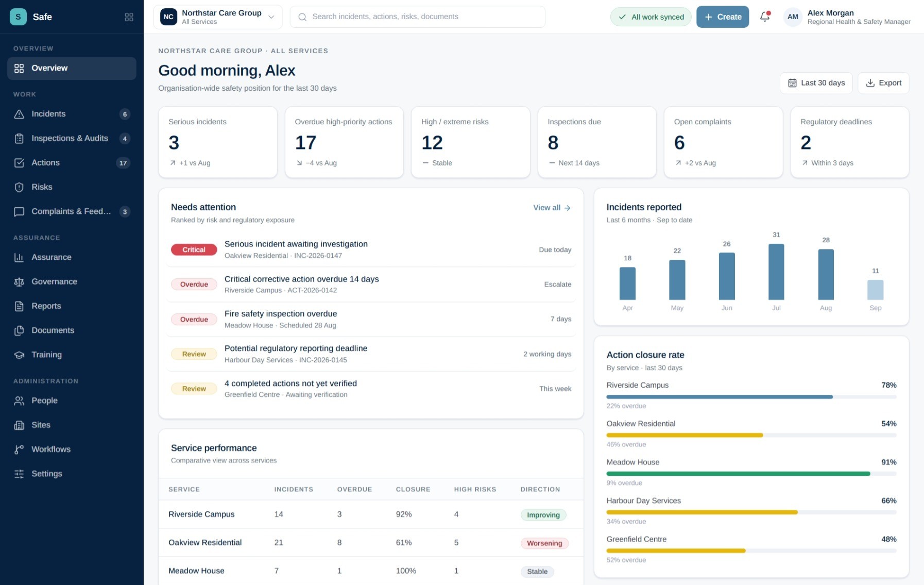
Task: Click the Documents pages icon
Action: (x=19, y=330)
